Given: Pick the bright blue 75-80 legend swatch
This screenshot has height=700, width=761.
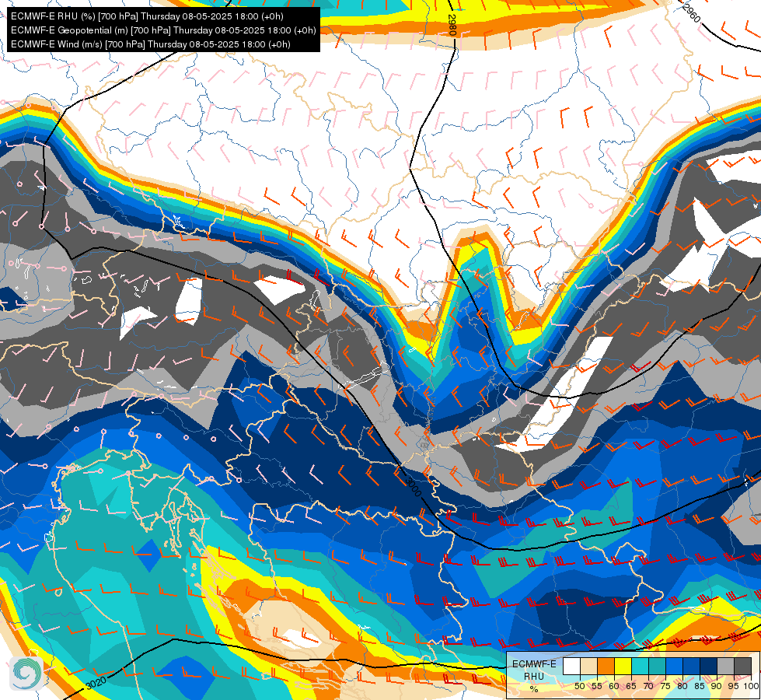Looking at the screenshot, I should pyautogui.click(x=674, y=666).
